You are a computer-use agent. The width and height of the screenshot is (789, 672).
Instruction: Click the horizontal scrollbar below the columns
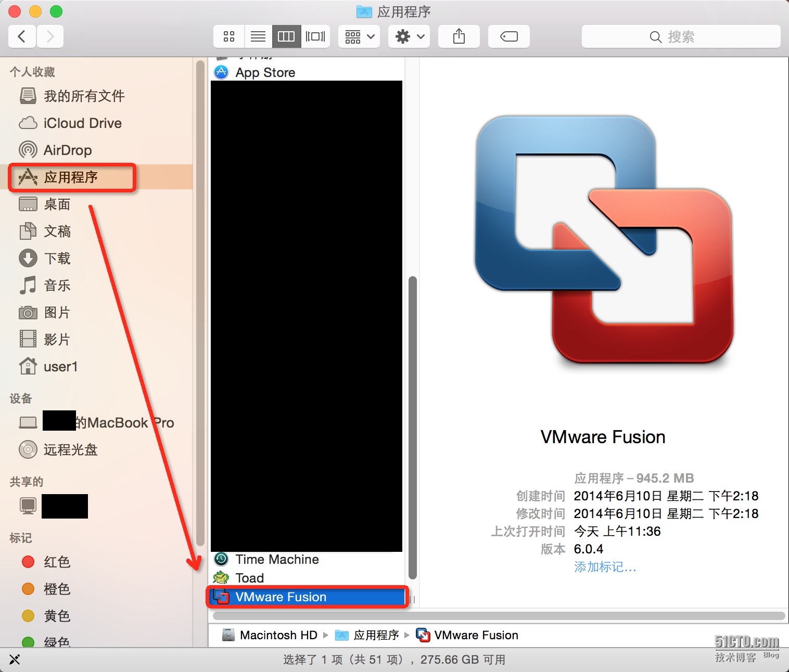[x=499, y=616]
